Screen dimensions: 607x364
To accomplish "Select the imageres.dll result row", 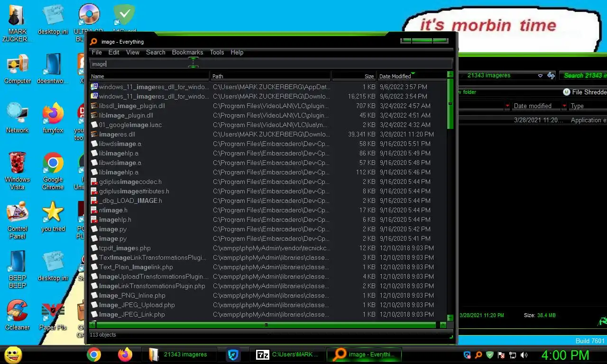I will tap(268, 134).
